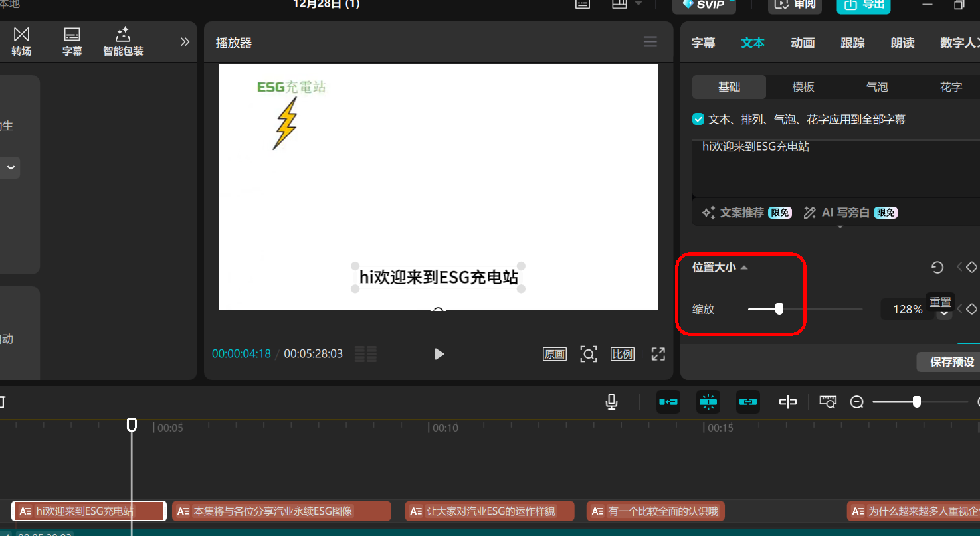
Task: Select the 模板 template sub-tab
Action: (803, 87)
